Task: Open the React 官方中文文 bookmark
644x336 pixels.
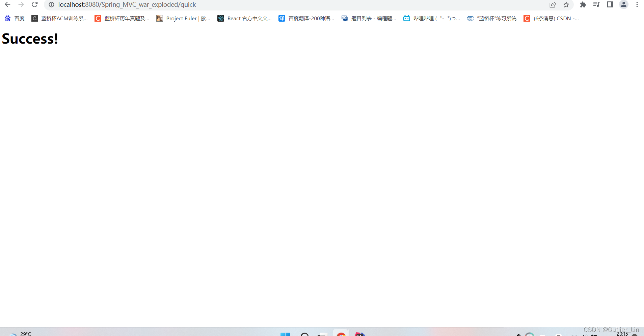Action: (245, 19)
